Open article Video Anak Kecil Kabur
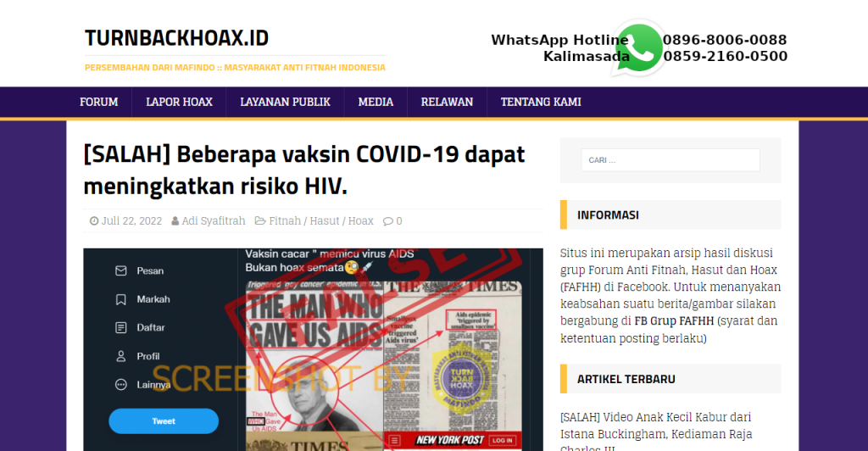 (656, 433)
